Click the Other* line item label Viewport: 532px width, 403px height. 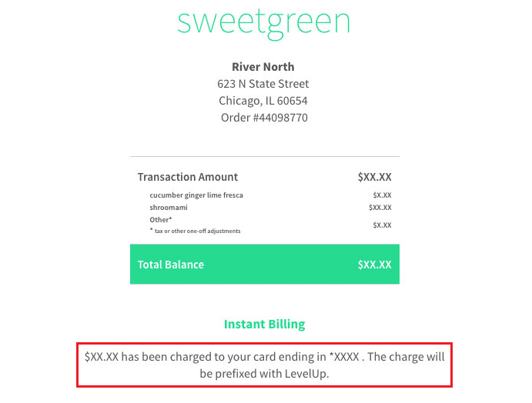(x=160, y=220)
